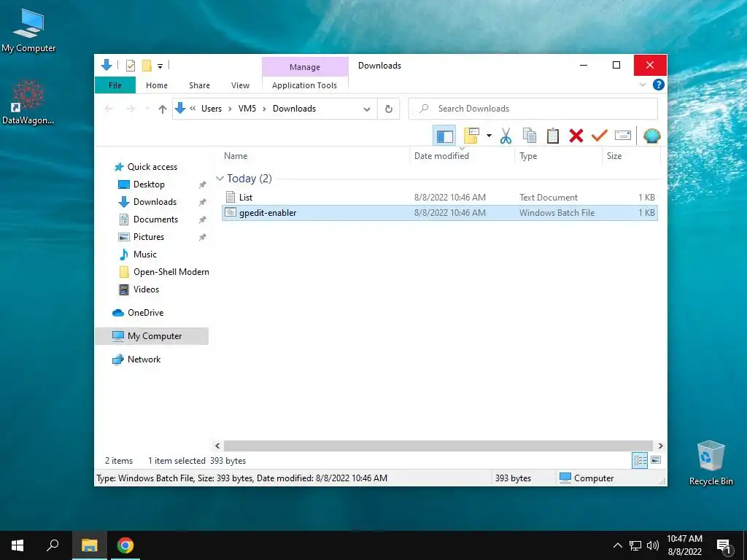Screen dimensions: 747x560
Task: Toggle the navigation pane toolbar button
Action: pos(444,136)
